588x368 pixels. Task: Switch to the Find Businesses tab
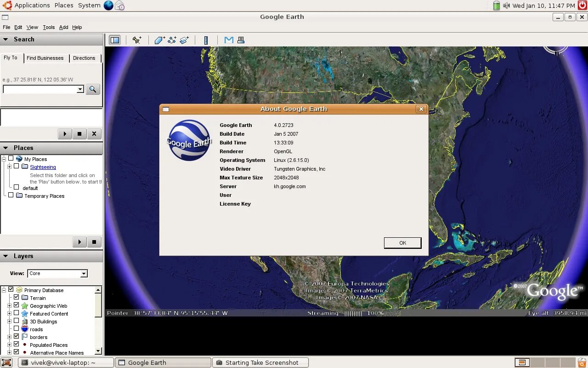coord(45,58)
